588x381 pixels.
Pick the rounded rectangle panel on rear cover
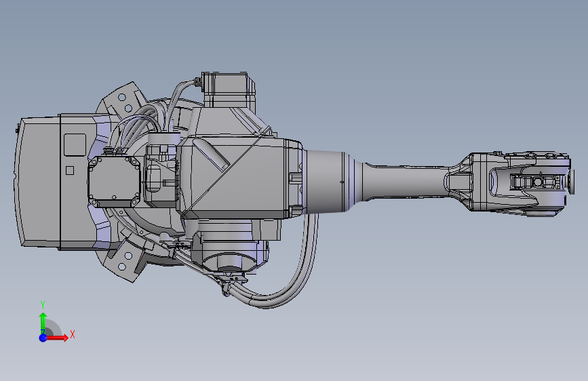point(75,145)
